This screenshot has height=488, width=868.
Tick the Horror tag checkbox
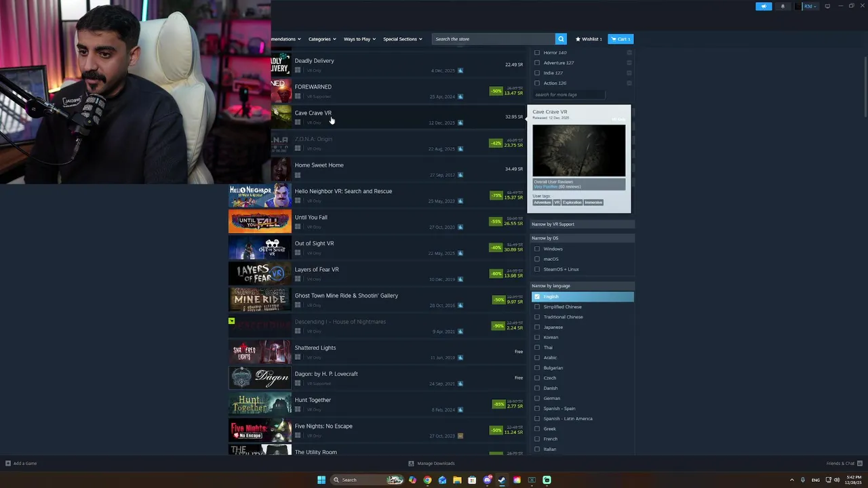coord(537,52)
